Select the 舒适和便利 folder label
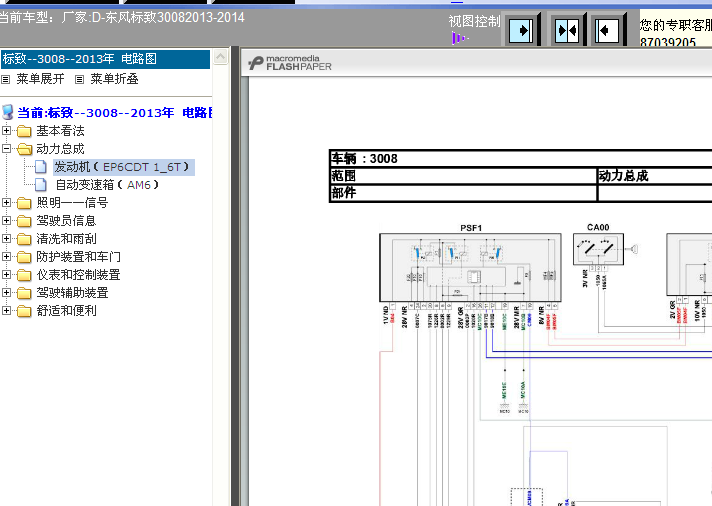Screen dimensions: 712x506 [x=66, y=311]
